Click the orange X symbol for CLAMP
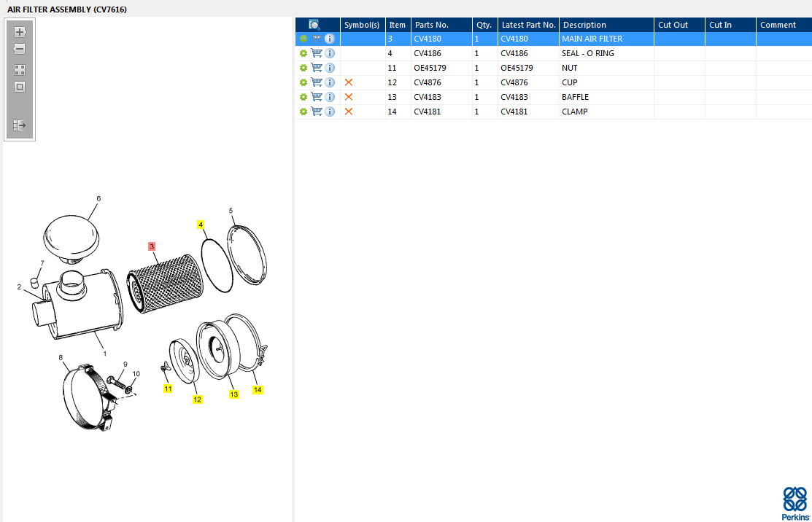Viewport: 812px width, 522px height. point(349,112)
